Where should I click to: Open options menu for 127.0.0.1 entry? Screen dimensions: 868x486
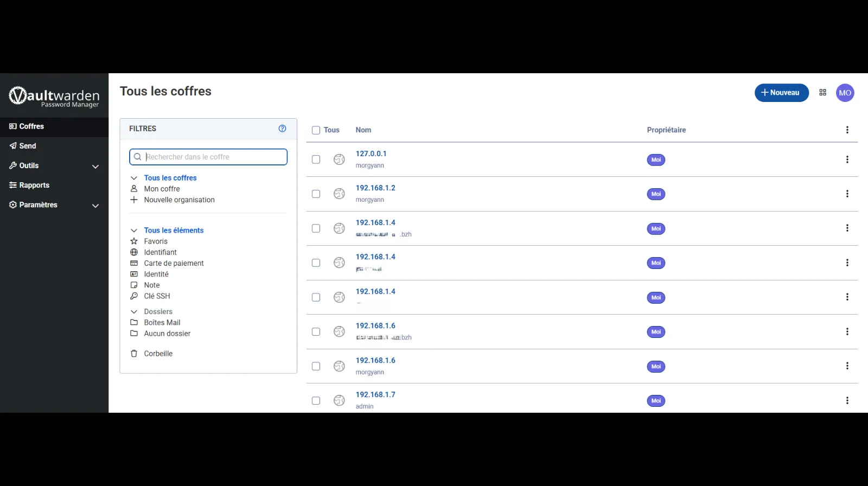click(x=847, y=159)
